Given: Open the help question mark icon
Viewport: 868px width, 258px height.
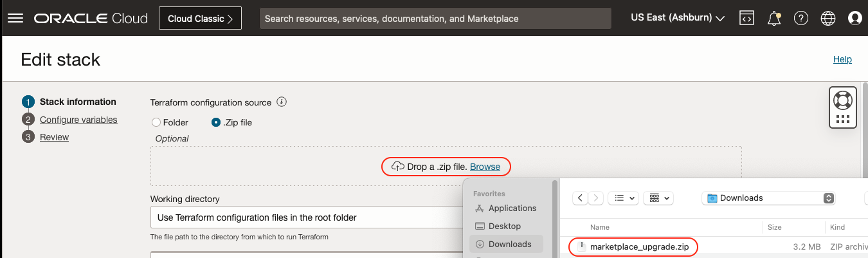Looking at the screenshot, I should pos(800,18).
